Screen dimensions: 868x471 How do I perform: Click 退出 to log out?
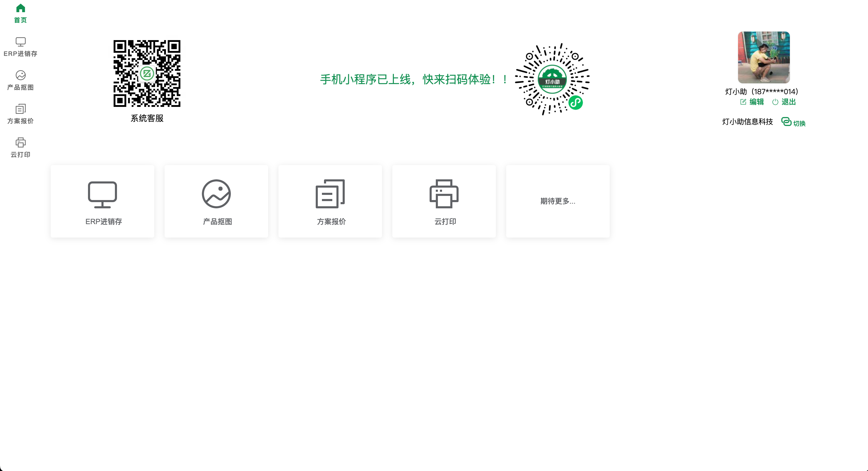789,102
